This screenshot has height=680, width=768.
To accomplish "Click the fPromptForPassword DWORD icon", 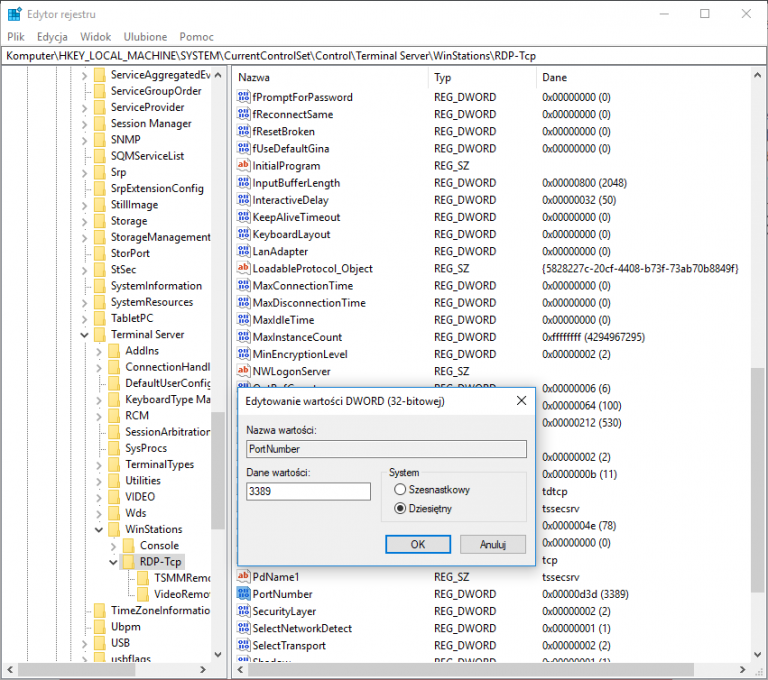I will point(243,98).
